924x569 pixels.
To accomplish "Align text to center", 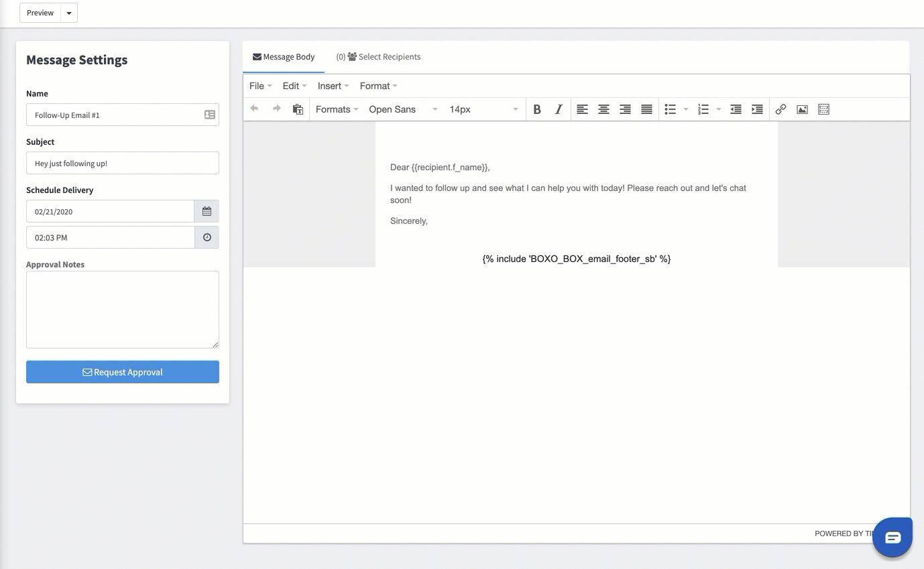I will [603, 109].
